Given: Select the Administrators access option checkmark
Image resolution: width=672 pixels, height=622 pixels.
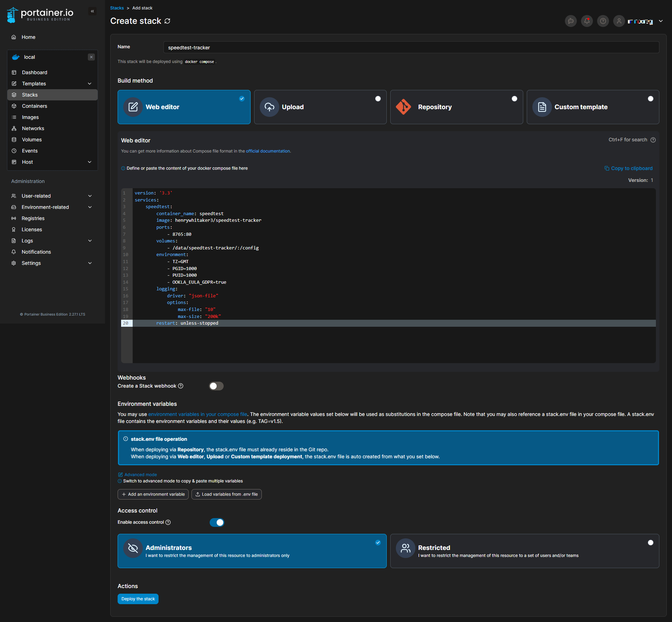Looking at the screenshot, I should 378,543.
